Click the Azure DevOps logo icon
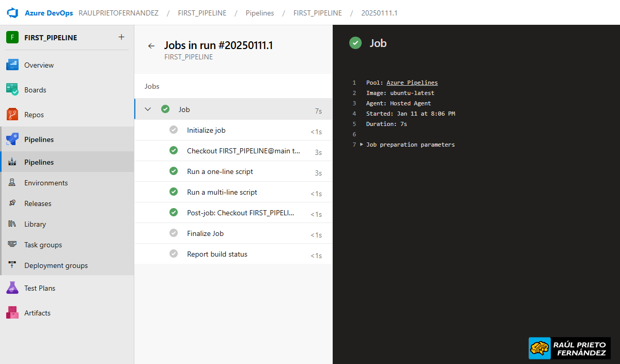620x364 pixels. tap(12, 12)
